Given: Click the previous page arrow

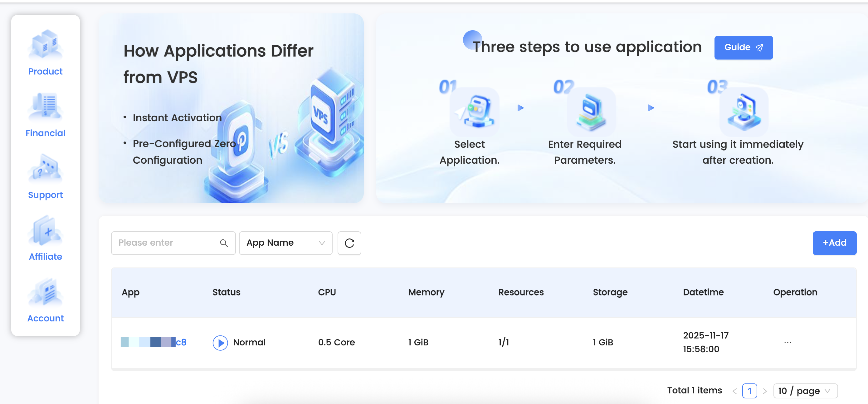Looking at the screenshot, I should tap(735, 391).
